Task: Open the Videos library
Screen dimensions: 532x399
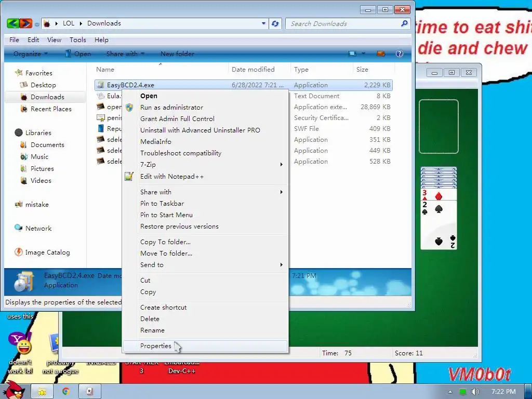Action: (41, 180)
